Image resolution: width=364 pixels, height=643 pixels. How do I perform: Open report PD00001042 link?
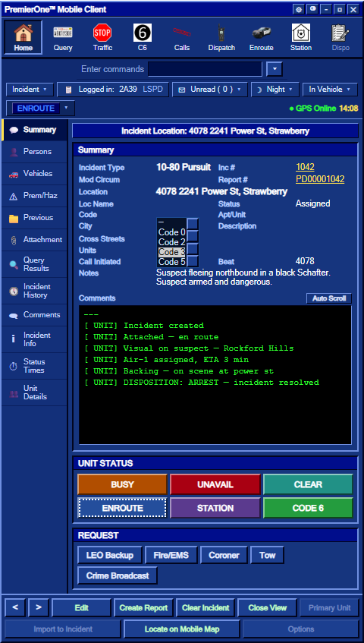pyautogui.click(x=320, y=179)
